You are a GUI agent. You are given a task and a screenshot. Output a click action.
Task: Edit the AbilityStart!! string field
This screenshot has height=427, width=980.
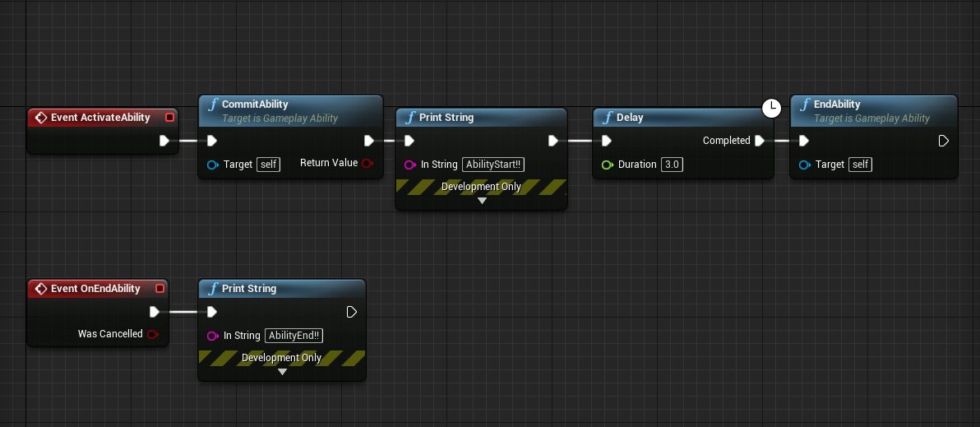(x=493, y=165)
